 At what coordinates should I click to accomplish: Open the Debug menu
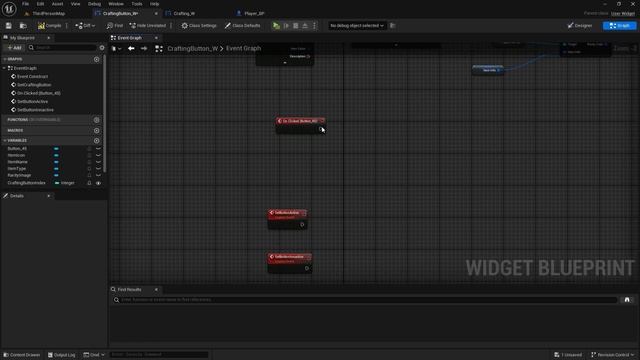[x=94, y=4]
